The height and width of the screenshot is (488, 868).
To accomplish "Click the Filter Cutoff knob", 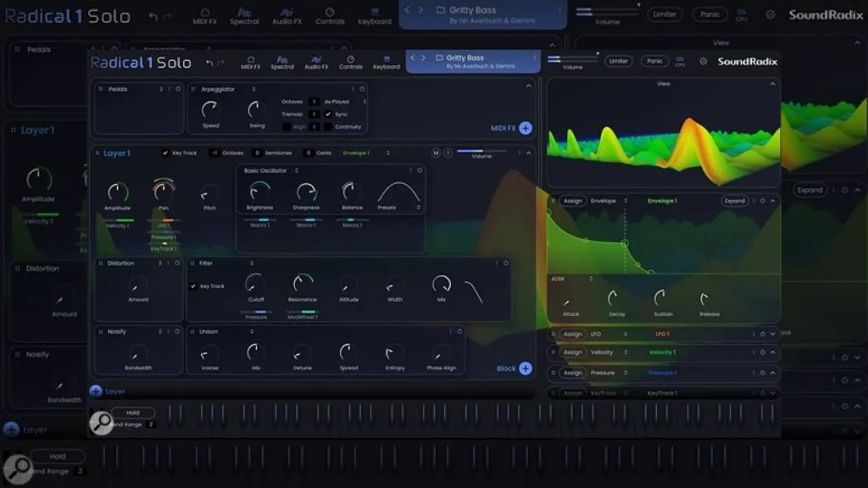I will tap(255, 285).
